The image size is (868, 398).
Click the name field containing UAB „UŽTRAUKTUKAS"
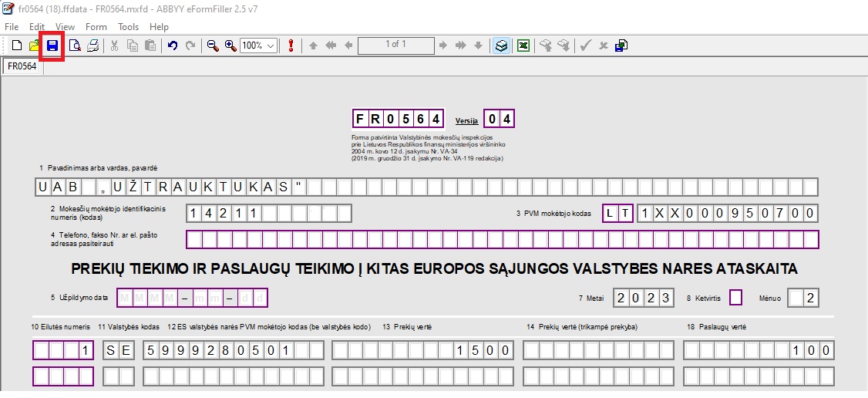pos(426,187)
